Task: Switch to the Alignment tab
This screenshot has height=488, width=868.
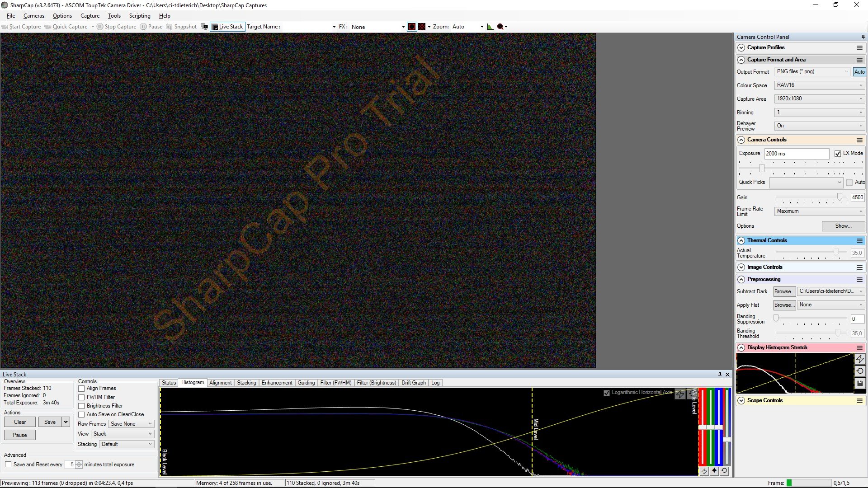Action: tap(221, 383)
